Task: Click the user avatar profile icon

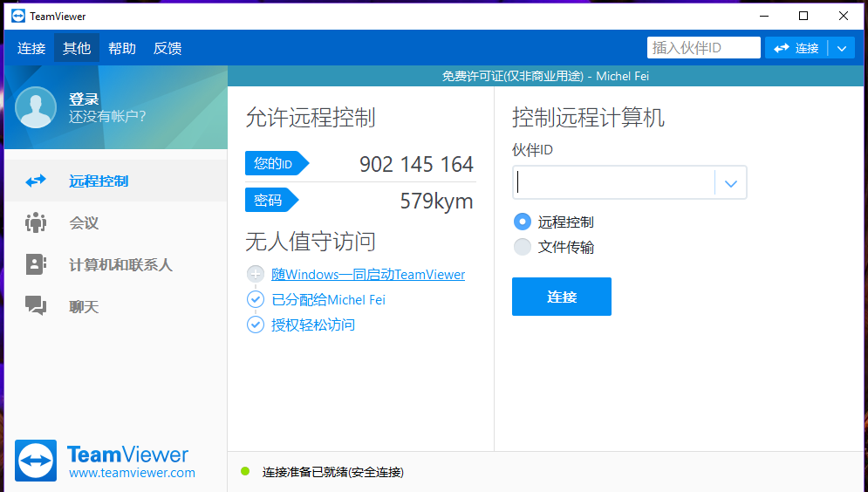Action: [x=36, y=107]
